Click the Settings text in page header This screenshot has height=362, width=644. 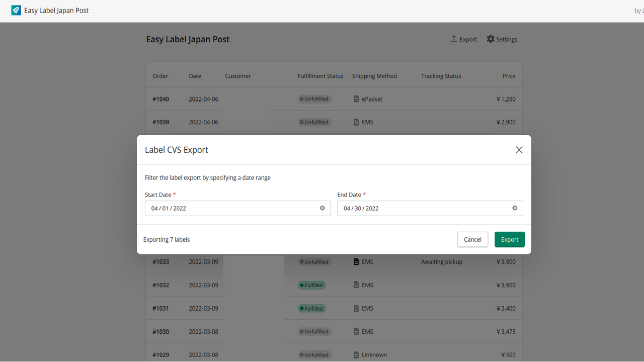coord(507,39)
